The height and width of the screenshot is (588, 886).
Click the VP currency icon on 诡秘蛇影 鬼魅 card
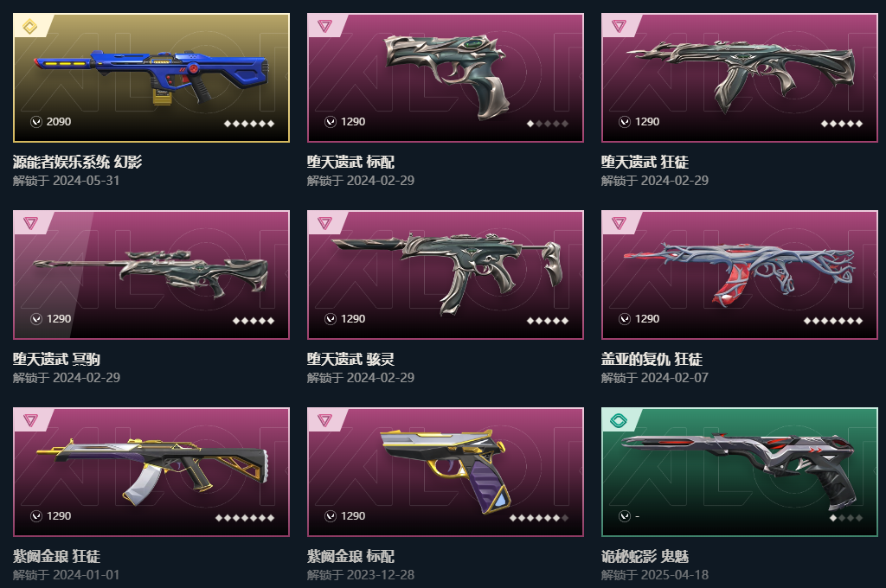pyautogui.click(x=625, y=515)
